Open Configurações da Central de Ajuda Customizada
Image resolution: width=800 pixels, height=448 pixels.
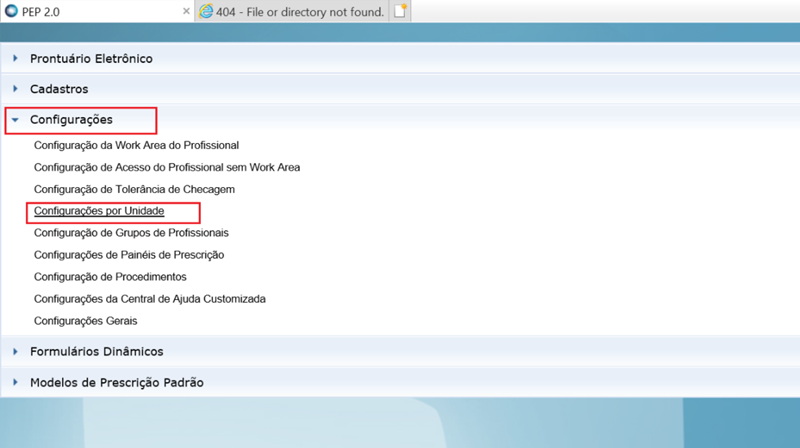point(149,298)
